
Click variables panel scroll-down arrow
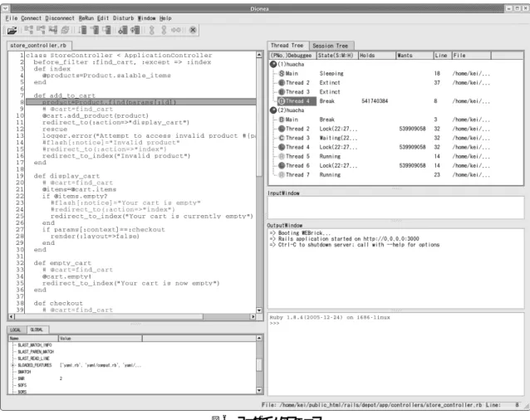coord(259,390)
